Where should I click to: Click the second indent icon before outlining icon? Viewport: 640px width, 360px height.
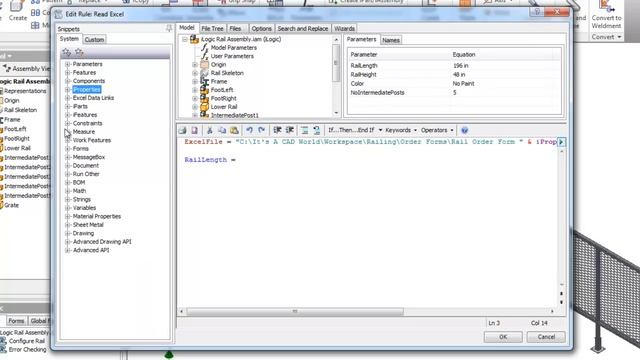(290, 130)
